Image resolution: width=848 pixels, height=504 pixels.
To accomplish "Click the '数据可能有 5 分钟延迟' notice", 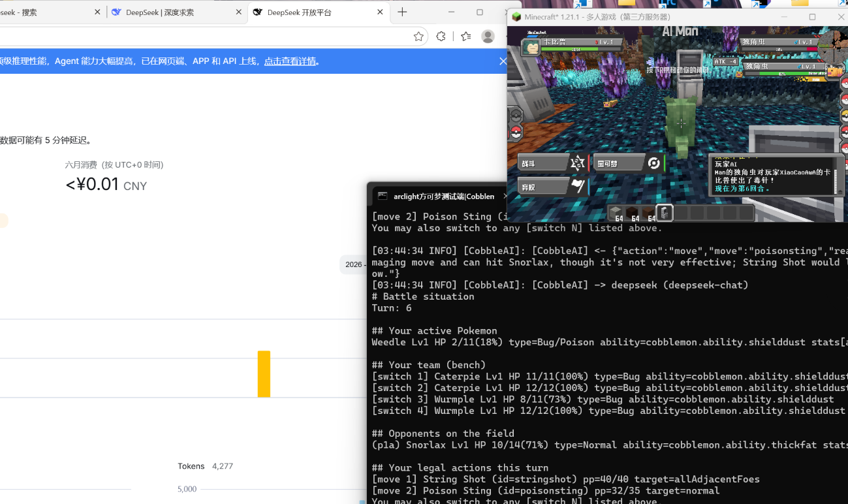I will point(46,140).
